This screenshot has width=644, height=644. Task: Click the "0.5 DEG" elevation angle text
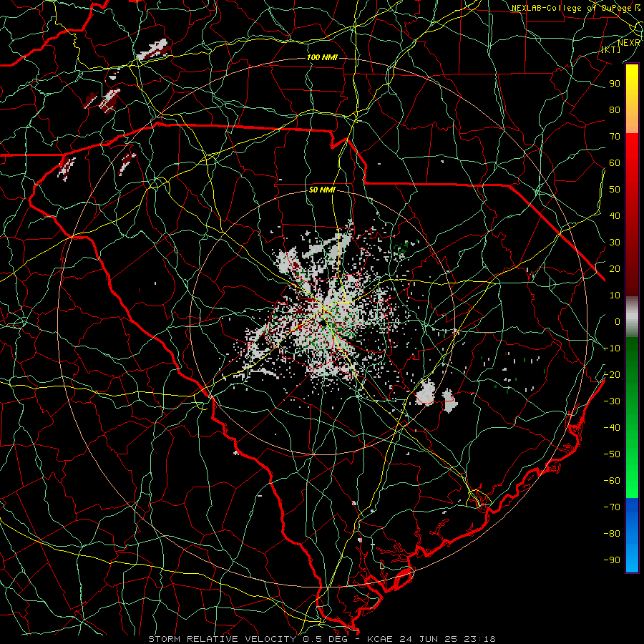(x=326, y=639)
